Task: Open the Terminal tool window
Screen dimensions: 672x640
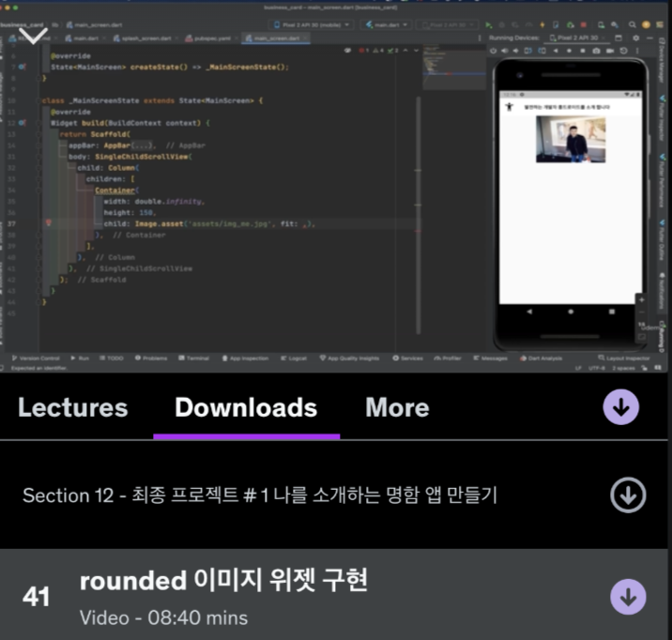Action: coord(193,358)
